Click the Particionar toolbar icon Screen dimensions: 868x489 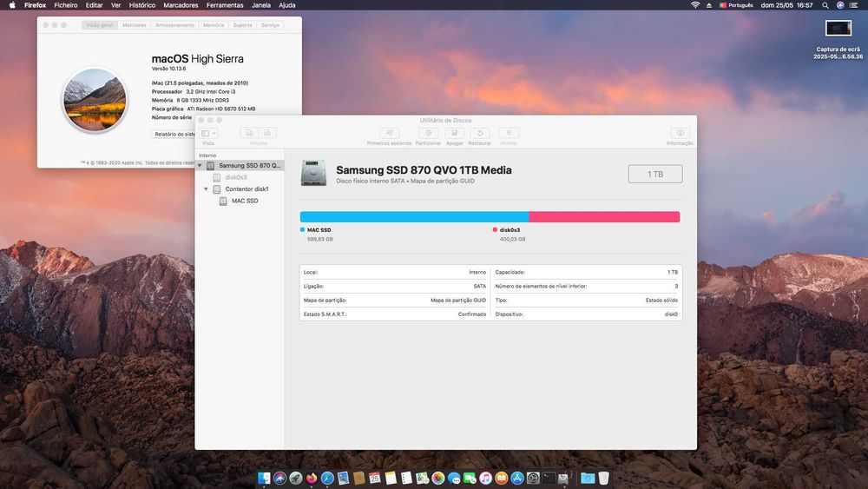tap(428, 133)
